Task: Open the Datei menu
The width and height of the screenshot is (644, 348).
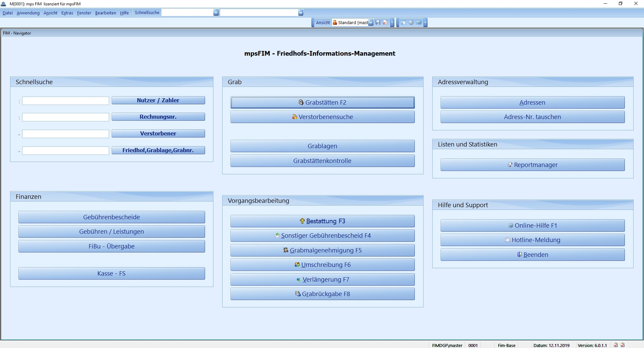Action: pos(8,13)
